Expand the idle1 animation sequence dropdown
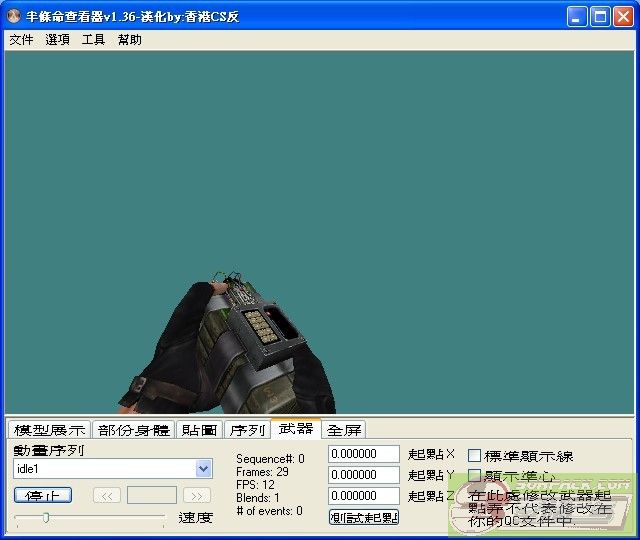This screenshot has height=540, width=640. (x=204, y=469)
